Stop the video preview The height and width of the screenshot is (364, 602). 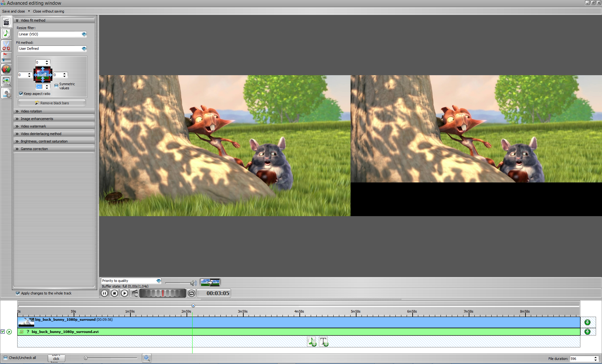click(114, 293)
